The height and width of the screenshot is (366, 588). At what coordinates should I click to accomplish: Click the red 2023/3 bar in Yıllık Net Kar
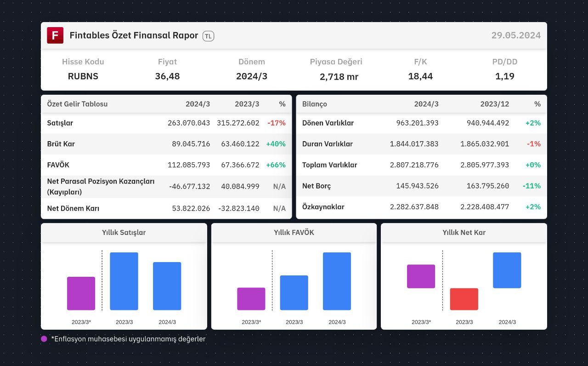tap(464, 299)
